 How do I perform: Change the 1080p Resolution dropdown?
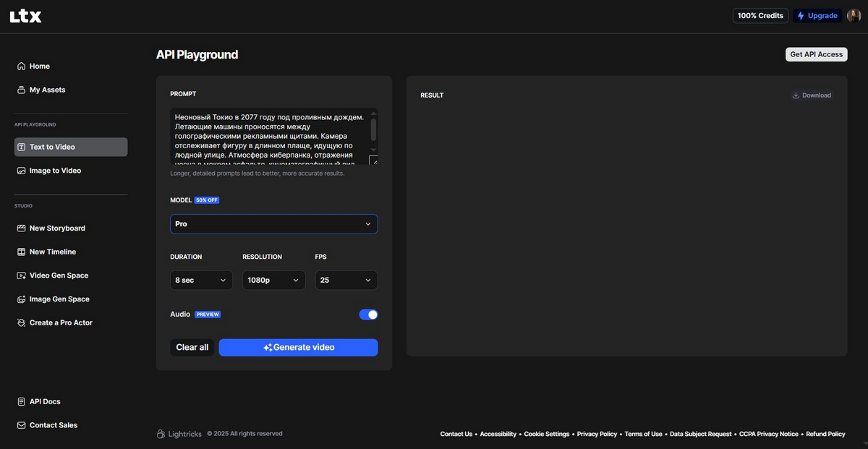coord(273,280)
